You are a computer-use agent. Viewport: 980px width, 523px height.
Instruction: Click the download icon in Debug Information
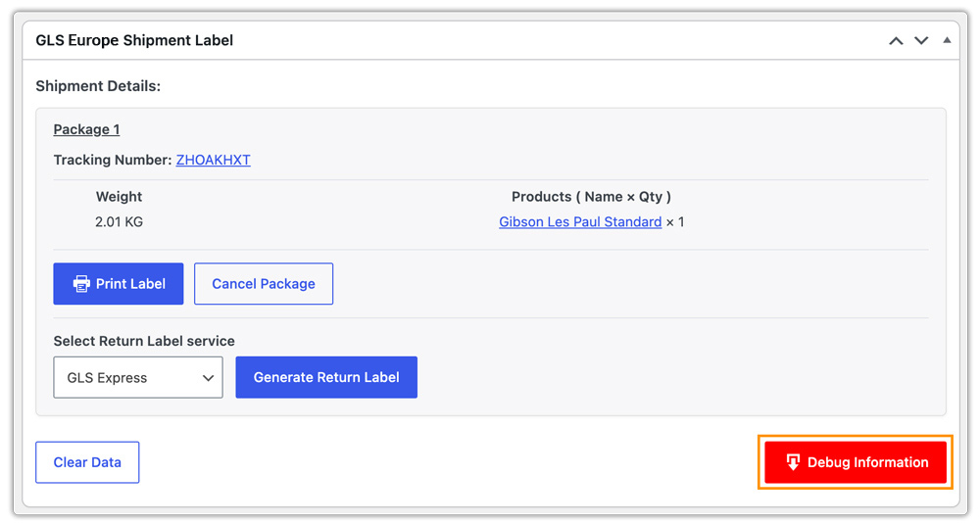coord(793,462)
